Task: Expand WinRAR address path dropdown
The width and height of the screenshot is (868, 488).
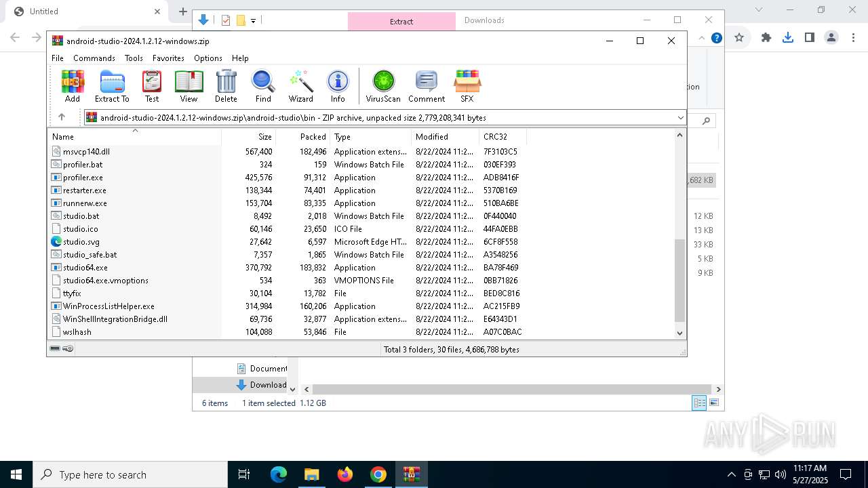Action: pyautogui.click(x=680, y=117)
